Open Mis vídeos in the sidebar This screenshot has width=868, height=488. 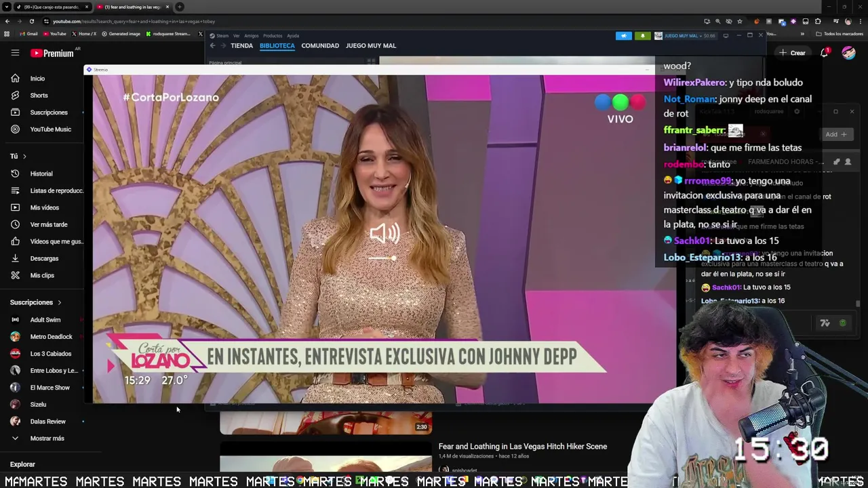[45, 207]
